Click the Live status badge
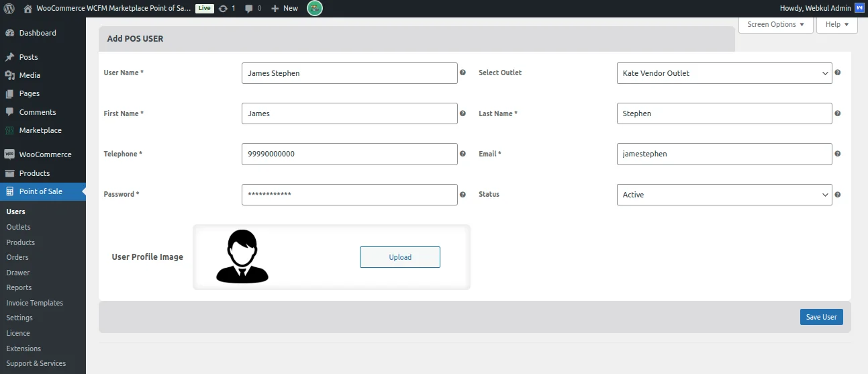The image size is (868, 374). pos(204,8)
